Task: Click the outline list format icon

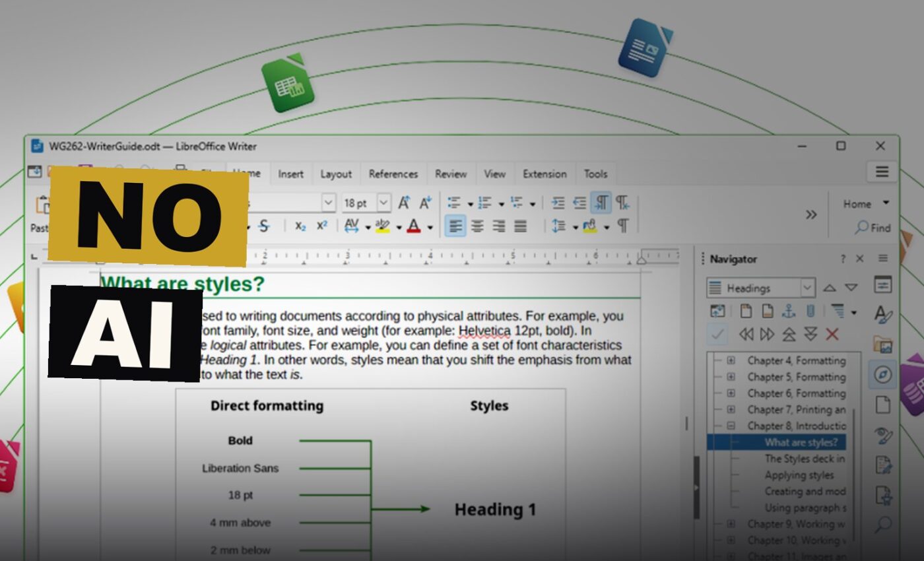Action: click(516, 203)
